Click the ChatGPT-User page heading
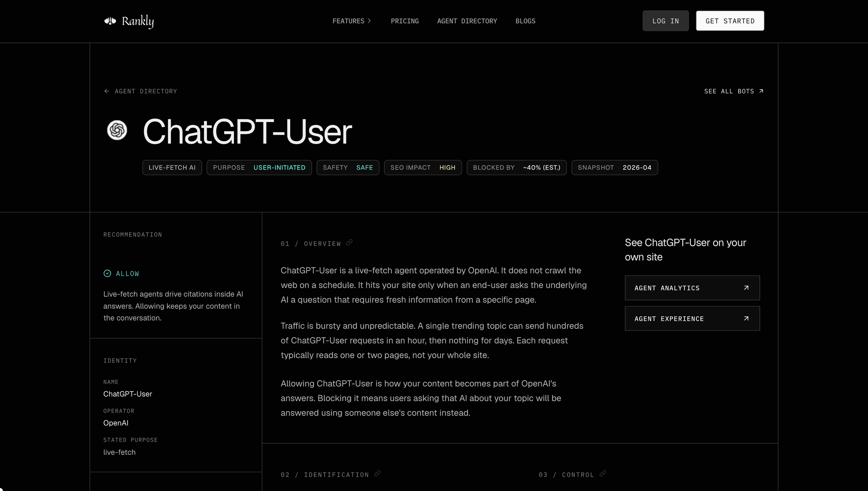Screen dimensions: 868x491 pos(247,132)
